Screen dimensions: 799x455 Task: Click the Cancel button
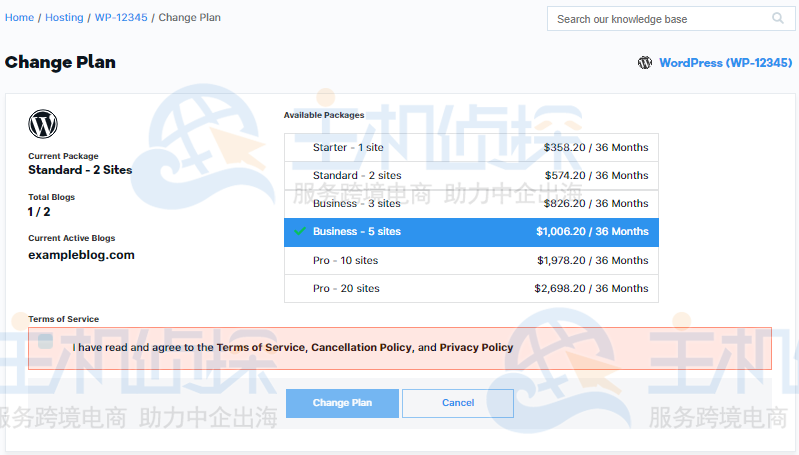458,403
